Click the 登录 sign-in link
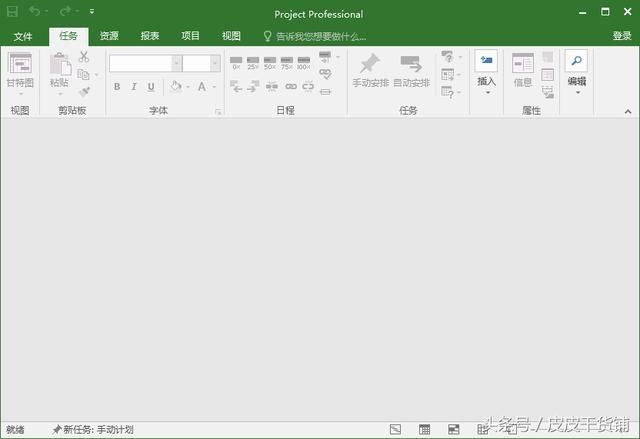640x439 pixels. pos(622,36)
